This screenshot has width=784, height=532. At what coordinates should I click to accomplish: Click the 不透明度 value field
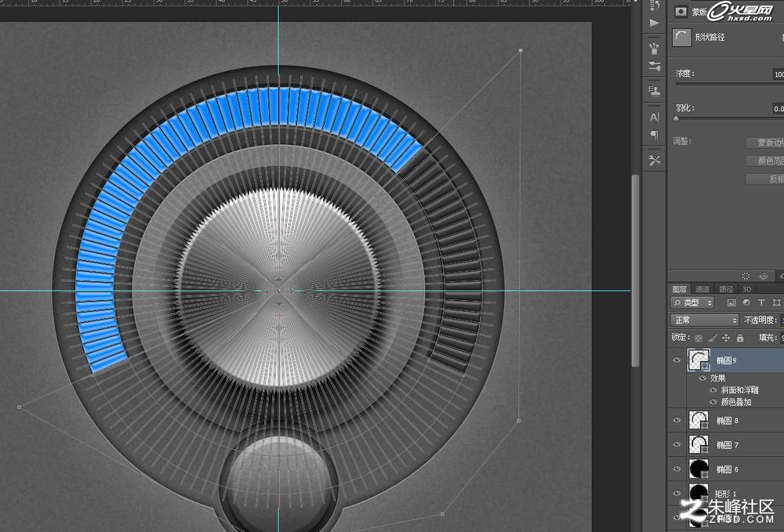(x=782, y=320)
